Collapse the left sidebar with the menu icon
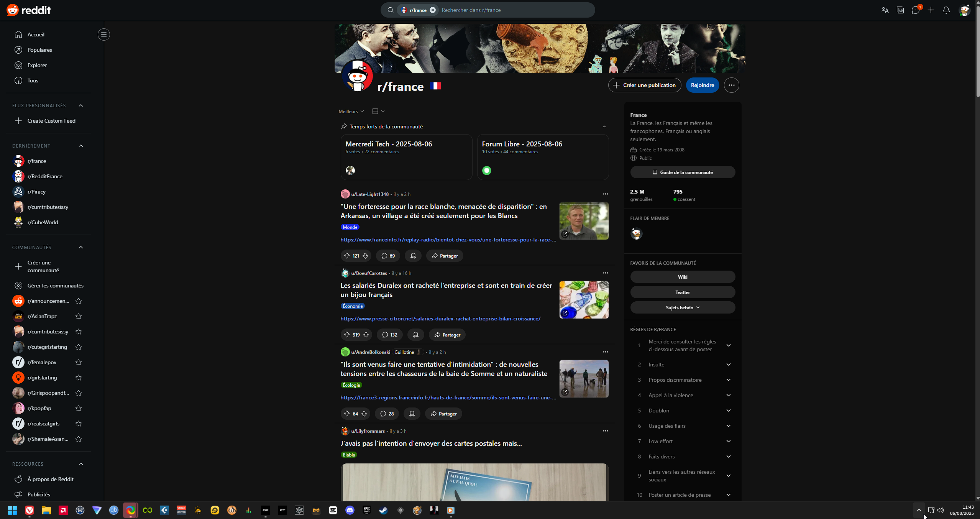Image resolution: width=980 pixels, height=519 pixels. point(103,34)
